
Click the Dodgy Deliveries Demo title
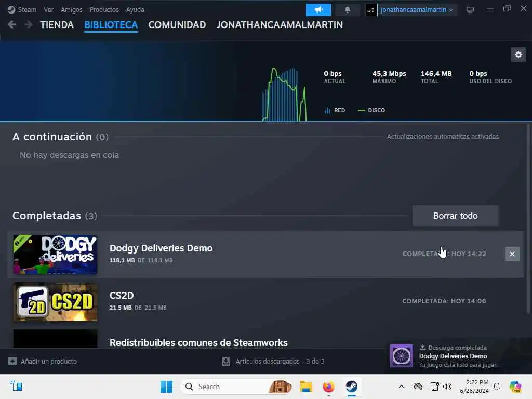pos(161,248)
